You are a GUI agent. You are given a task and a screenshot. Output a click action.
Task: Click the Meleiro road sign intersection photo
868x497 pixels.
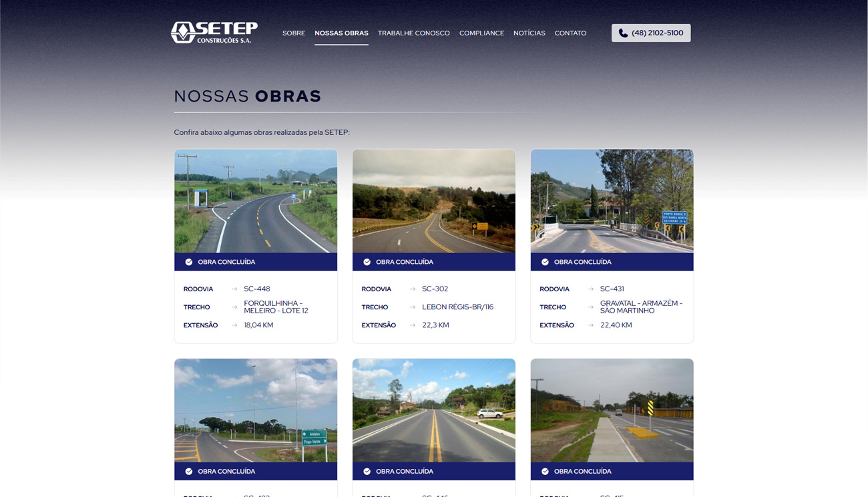tap(256, 410)
